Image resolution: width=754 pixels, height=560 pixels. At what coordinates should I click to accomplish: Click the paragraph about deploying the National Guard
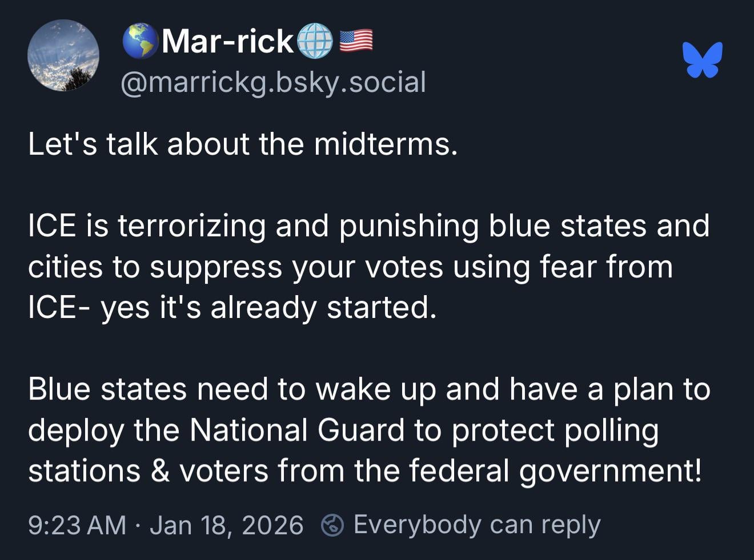[368, 430]
